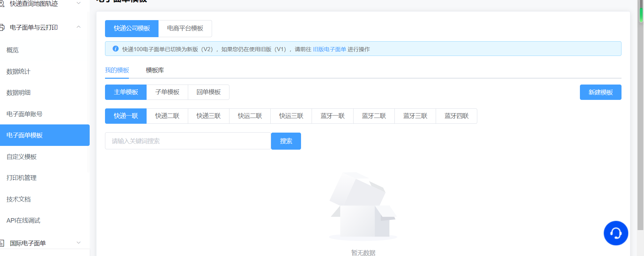Click the printer icon beside 电子面单与云打印
The image size is (644, 256).
click(2, 27)
